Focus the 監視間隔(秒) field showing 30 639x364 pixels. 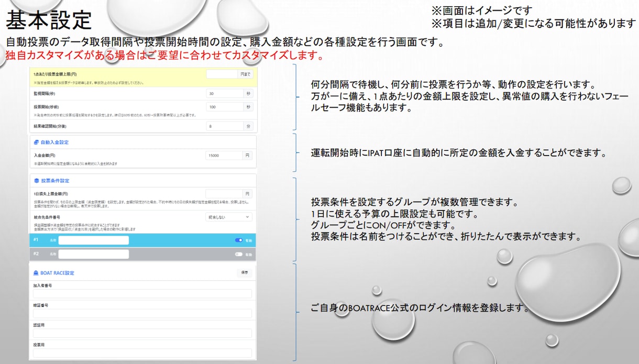tap(225, 93)
